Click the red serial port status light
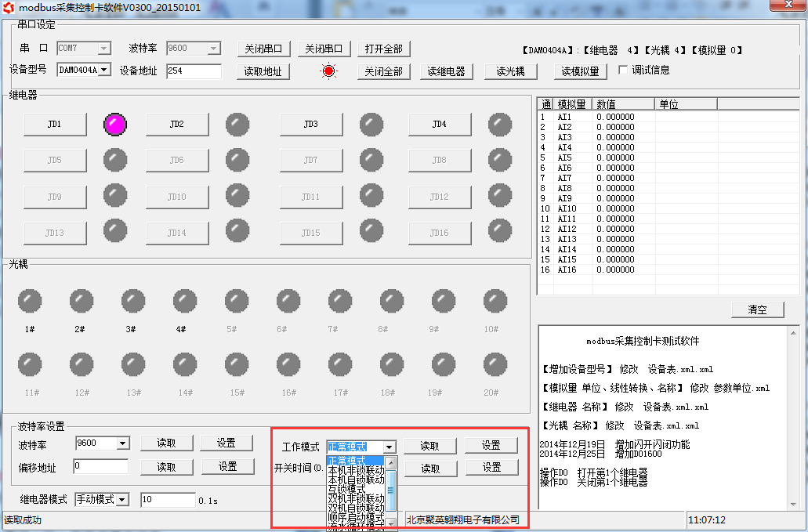The width and height of the screenshot is (808, 532). [x=328, y=71]
